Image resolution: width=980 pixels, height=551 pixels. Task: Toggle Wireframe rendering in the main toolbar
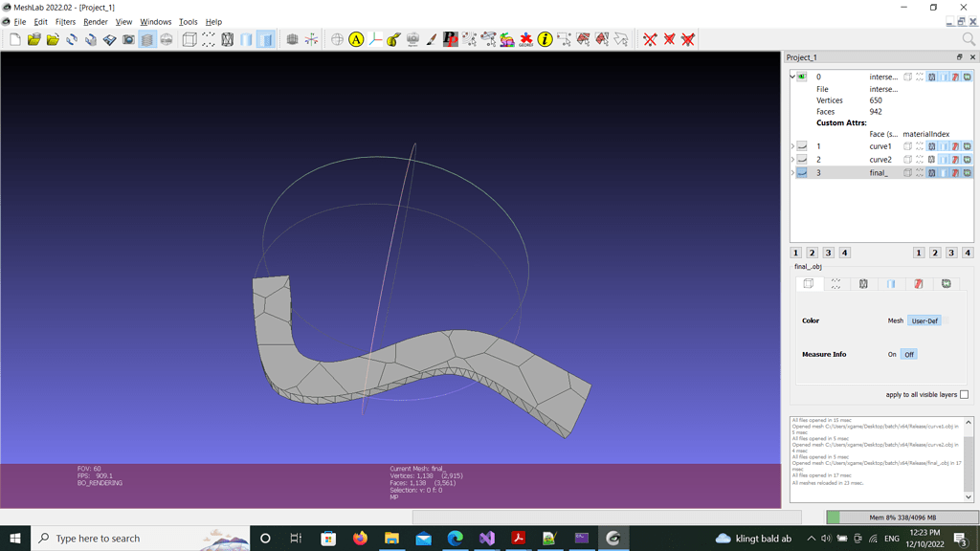[x=228, y=39]
